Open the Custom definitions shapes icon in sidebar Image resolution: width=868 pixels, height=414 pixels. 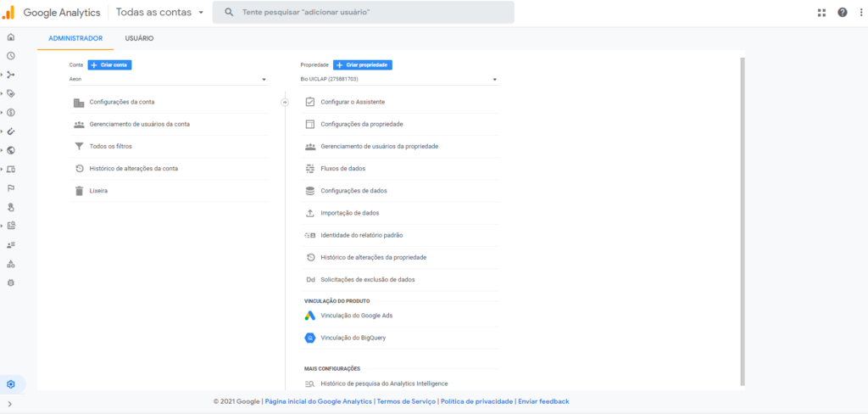10,264
